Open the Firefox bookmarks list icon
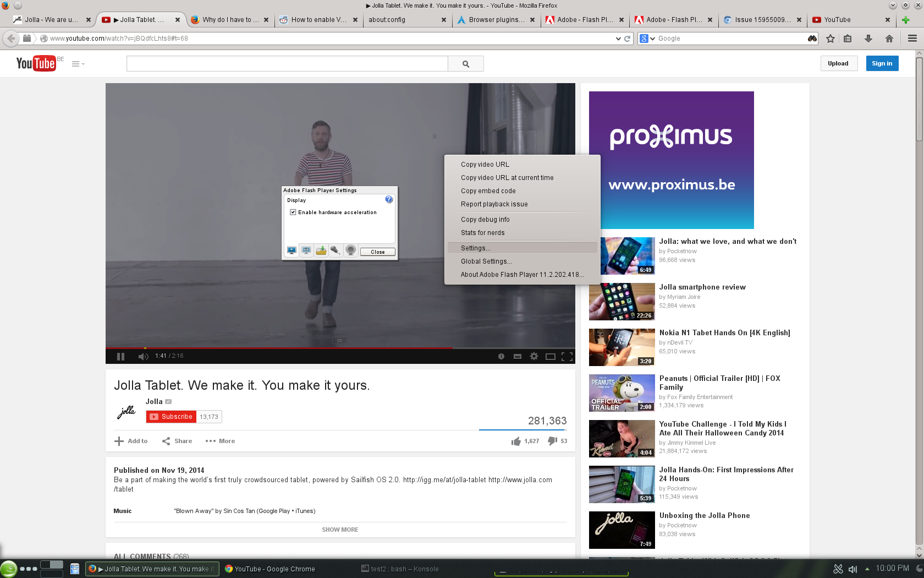The height and width of the screenshot is (578, 924). 848,39
